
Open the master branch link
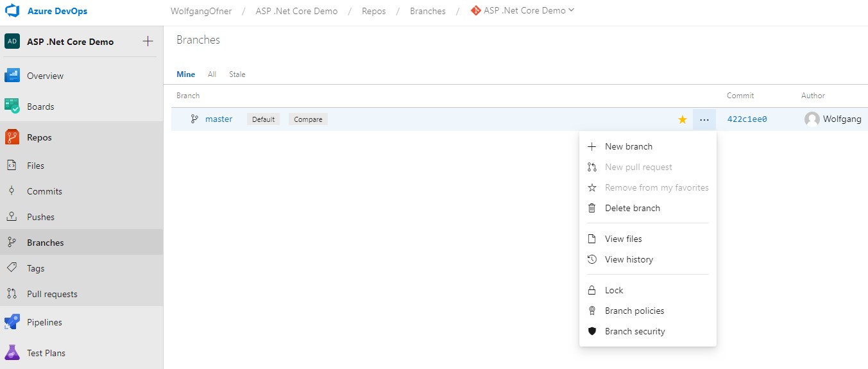pos(219,119)
